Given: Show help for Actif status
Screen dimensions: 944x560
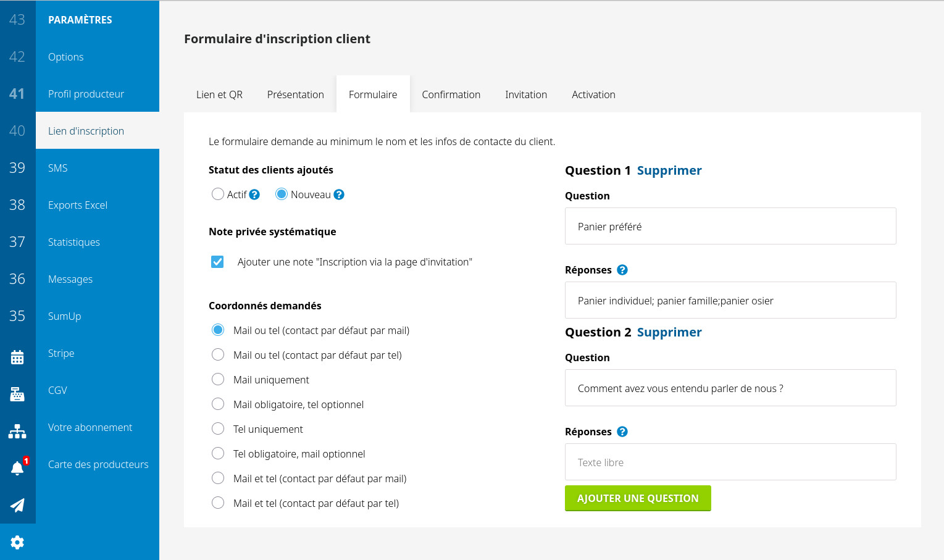Looking at the screenshot, I should (254, 194).
